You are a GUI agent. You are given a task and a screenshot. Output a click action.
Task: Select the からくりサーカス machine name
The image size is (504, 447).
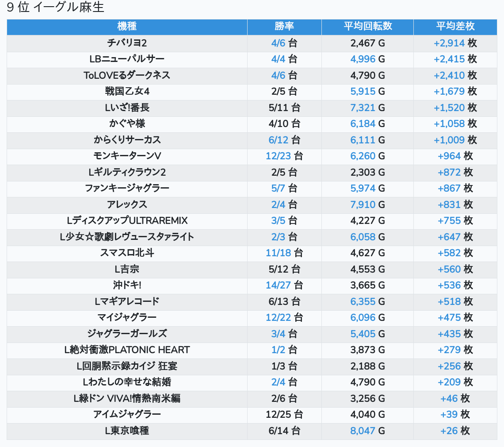tap(127, 140)
